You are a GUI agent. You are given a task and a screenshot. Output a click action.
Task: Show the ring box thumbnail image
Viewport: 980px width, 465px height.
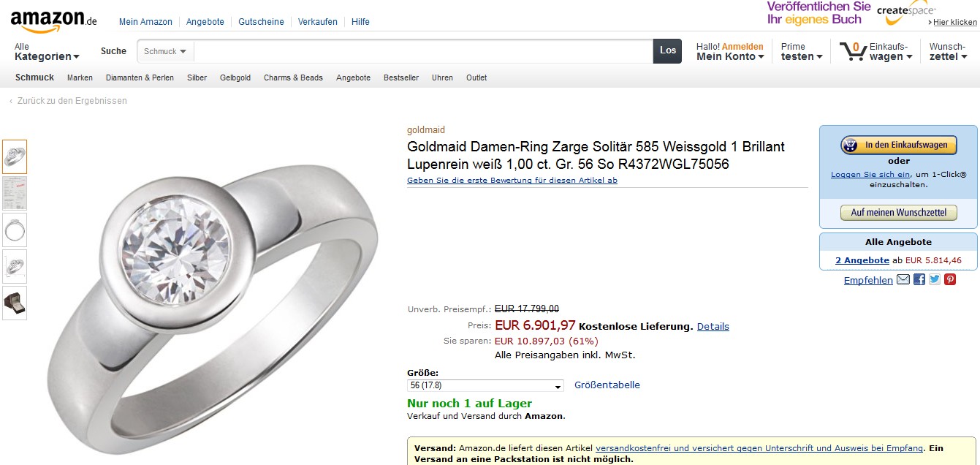pyautogui.click(x=15, y=303)
